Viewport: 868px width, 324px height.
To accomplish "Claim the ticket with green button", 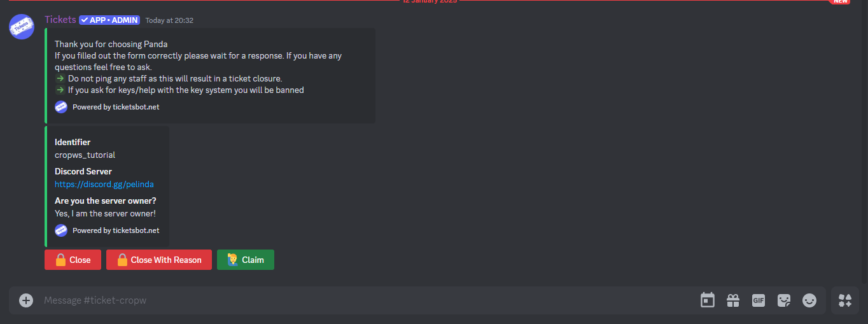I will pyautogui.click(x=246, y=260).
